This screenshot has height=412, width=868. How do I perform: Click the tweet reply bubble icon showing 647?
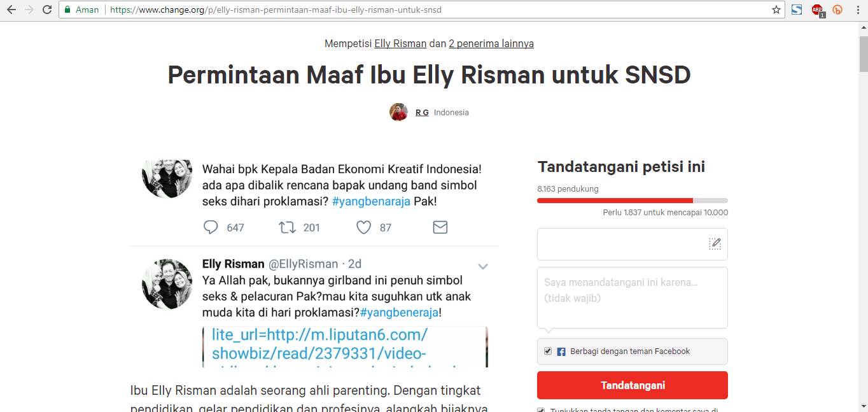(211, 227)
